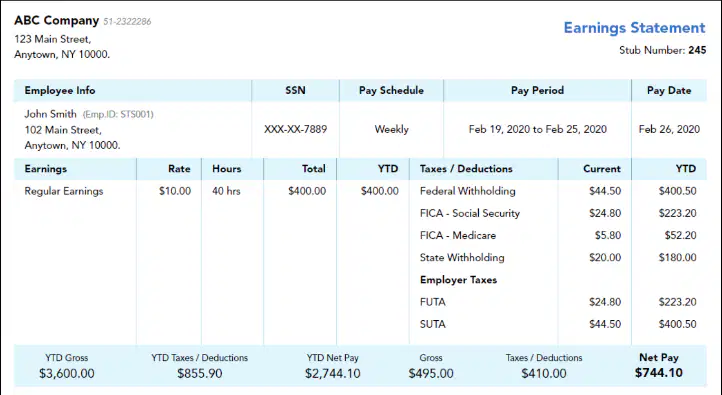The width and height of the screenshot is (722, 395).
Task: Click the masked SSN XXX-XX-7889 value
Action: click(296, 129)
